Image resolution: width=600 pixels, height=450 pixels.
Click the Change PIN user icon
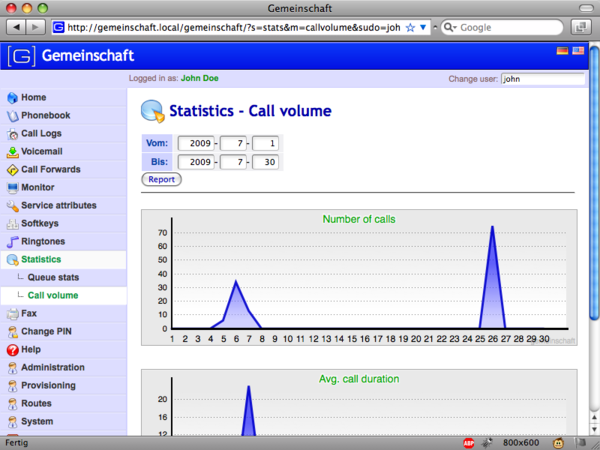tap(12, 332)
